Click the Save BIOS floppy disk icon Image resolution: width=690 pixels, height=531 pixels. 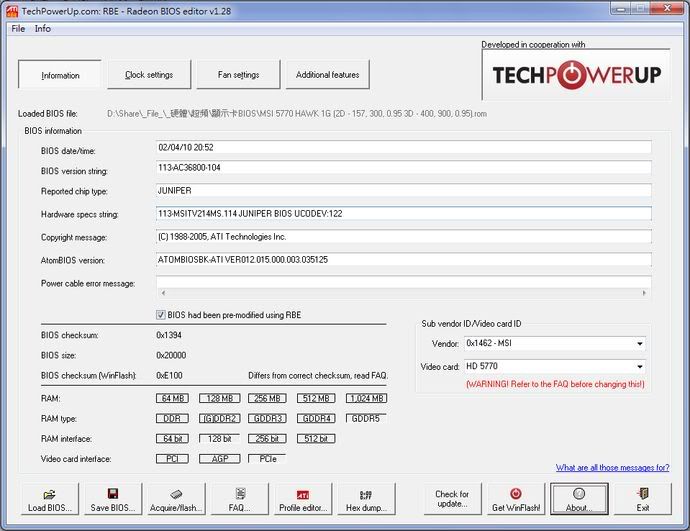[x=113, y=494]
